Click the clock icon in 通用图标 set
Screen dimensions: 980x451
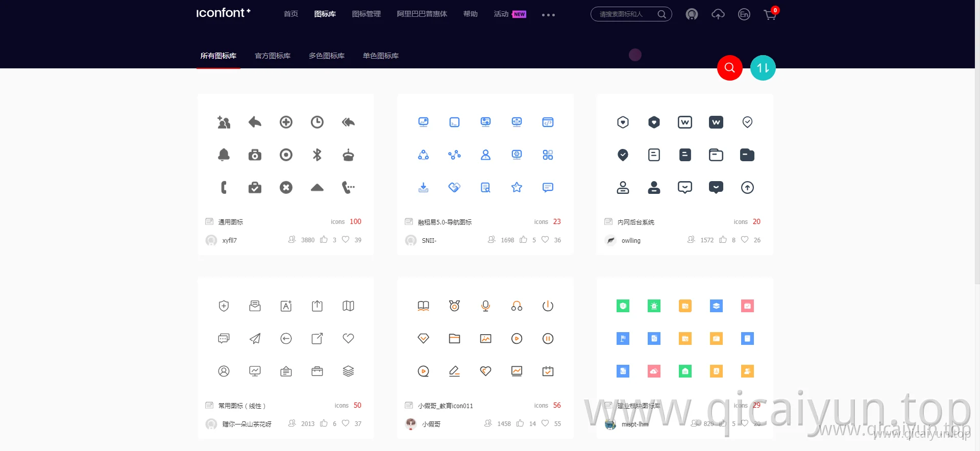(317, 122)
